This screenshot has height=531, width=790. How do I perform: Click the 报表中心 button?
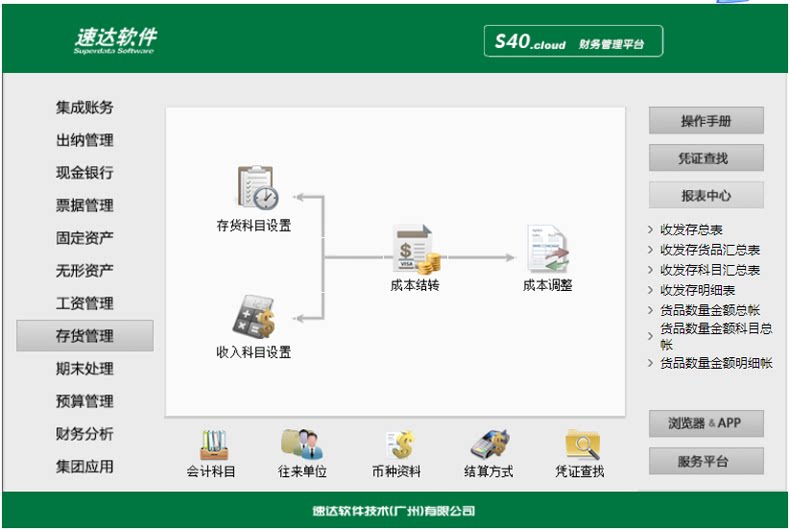coord(706,195)
